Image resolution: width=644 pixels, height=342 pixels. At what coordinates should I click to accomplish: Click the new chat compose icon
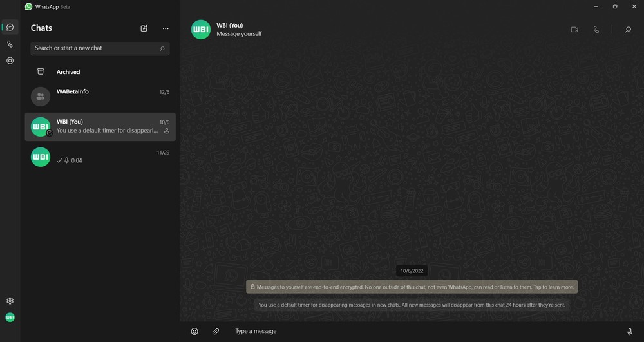pos(144,28)
